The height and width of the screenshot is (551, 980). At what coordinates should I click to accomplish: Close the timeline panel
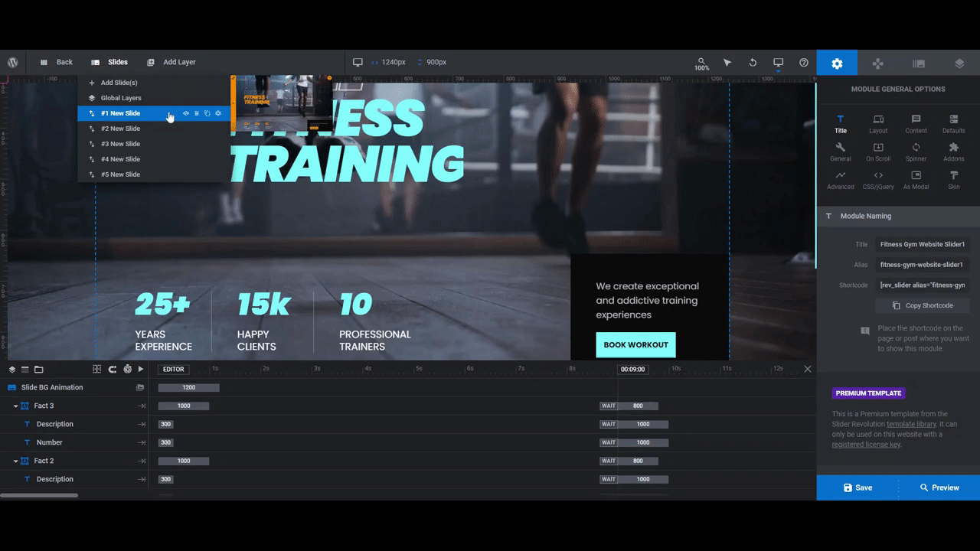(x=808, y=369)
